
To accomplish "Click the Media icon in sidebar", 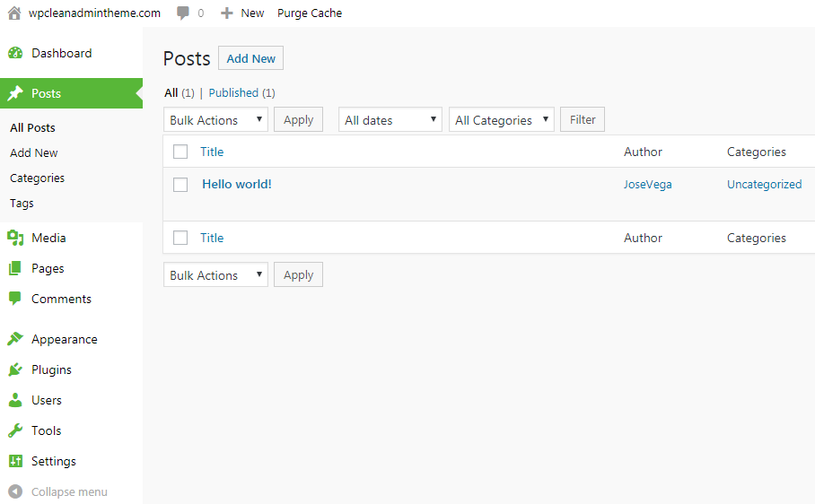I will click(x=15, y=238).
